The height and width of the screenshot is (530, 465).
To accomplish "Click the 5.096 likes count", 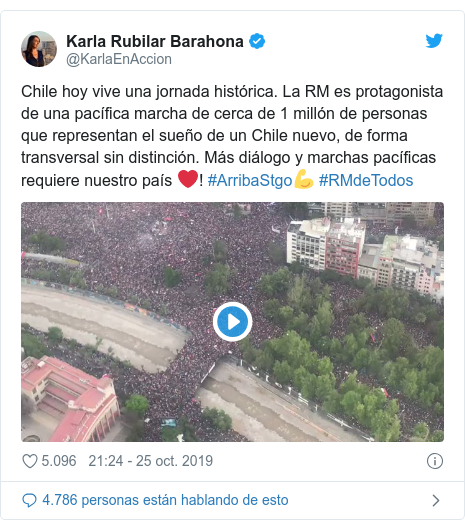I will [59, 461].
